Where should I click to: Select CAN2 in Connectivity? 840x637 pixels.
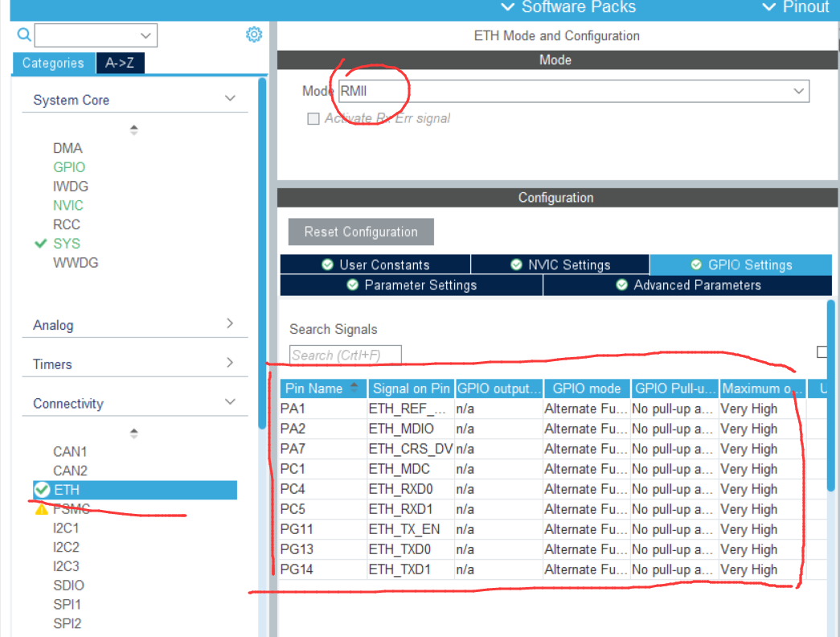70,471
